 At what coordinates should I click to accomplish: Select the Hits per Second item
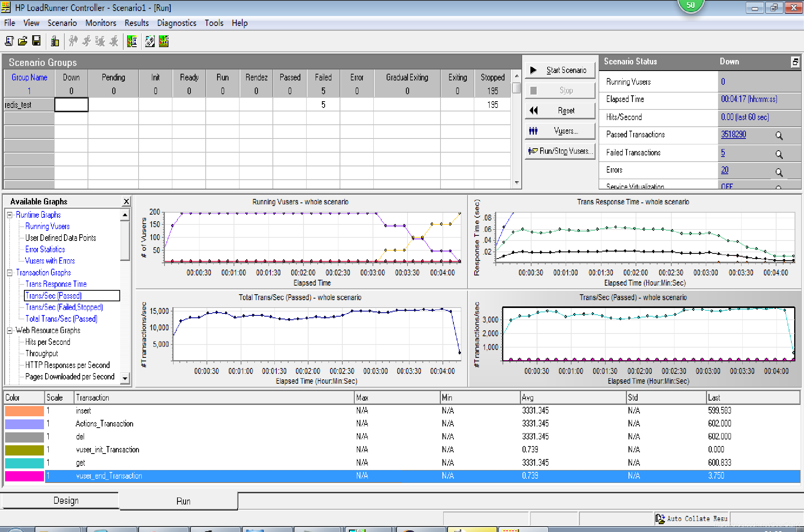pyautogui.click(x=48, y=342)
